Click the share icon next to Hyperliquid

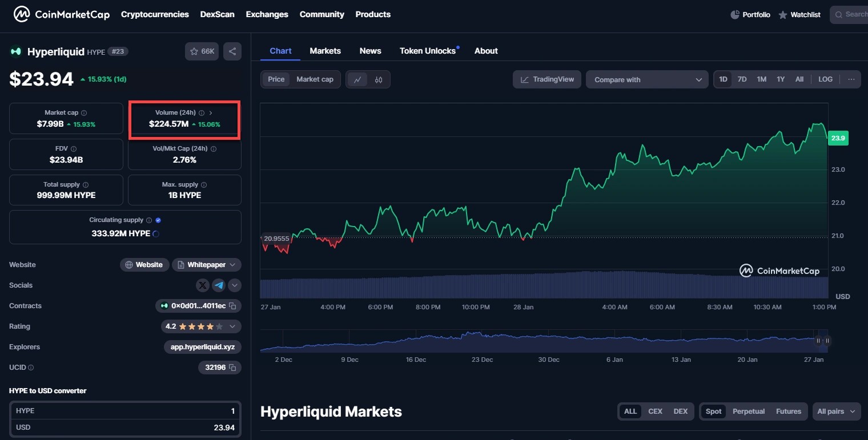pyautogui.click(x=232, y=51)
